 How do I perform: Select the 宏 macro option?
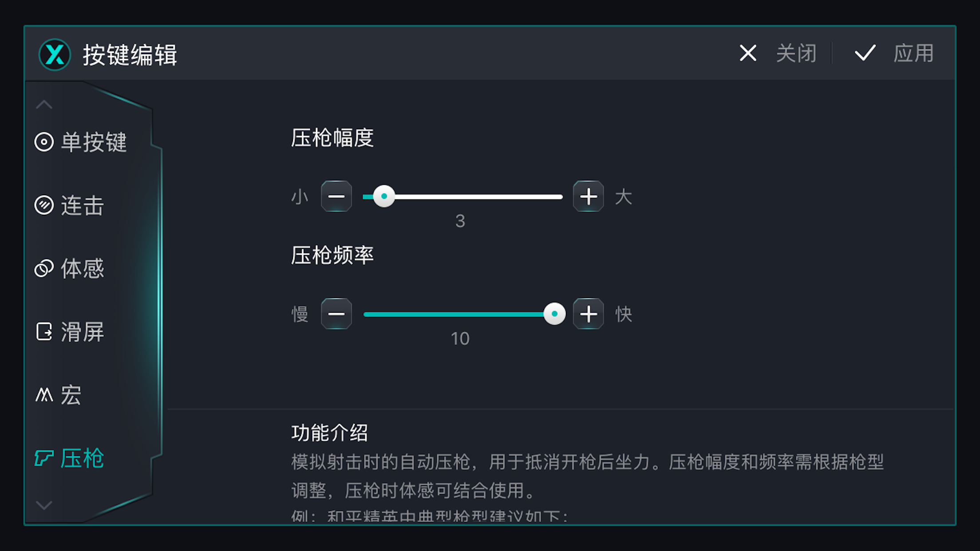(44, 395)
